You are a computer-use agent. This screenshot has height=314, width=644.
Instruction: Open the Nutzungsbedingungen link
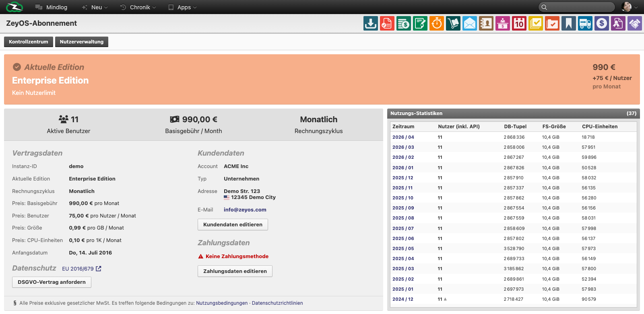[222, 303]
